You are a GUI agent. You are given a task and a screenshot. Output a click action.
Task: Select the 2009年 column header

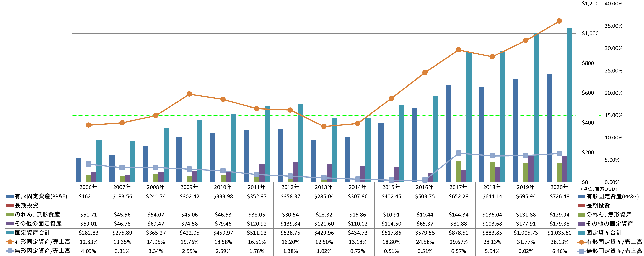pyautogui.click(x=189, y=187)
